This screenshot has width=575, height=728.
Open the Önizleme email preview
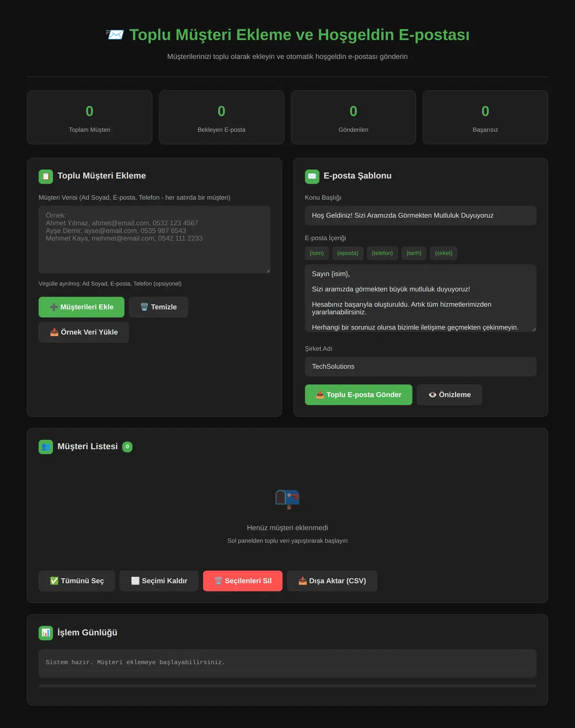pos(449,395)
